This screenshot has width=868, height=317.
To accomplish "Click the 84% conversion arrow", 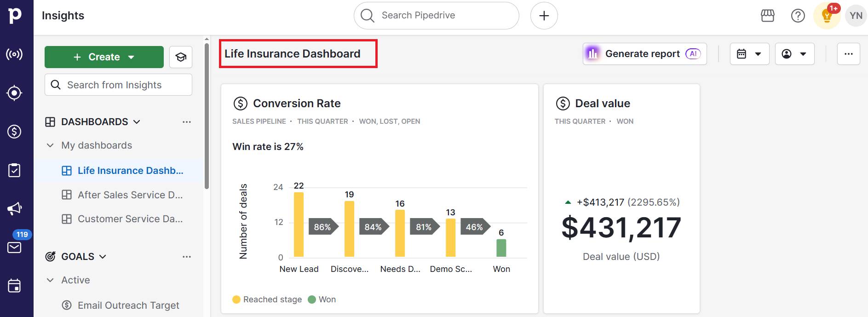I will (374, 227).
